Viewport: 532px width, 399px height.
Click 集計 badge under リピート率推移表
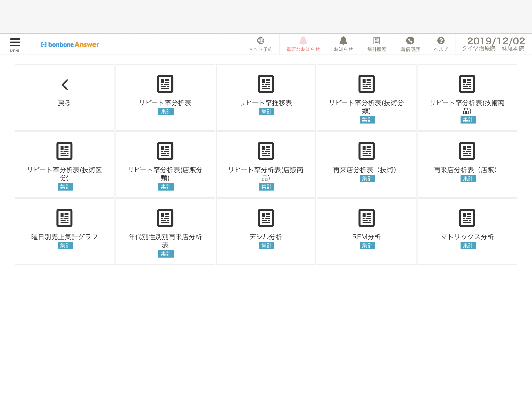coord(266,112)
